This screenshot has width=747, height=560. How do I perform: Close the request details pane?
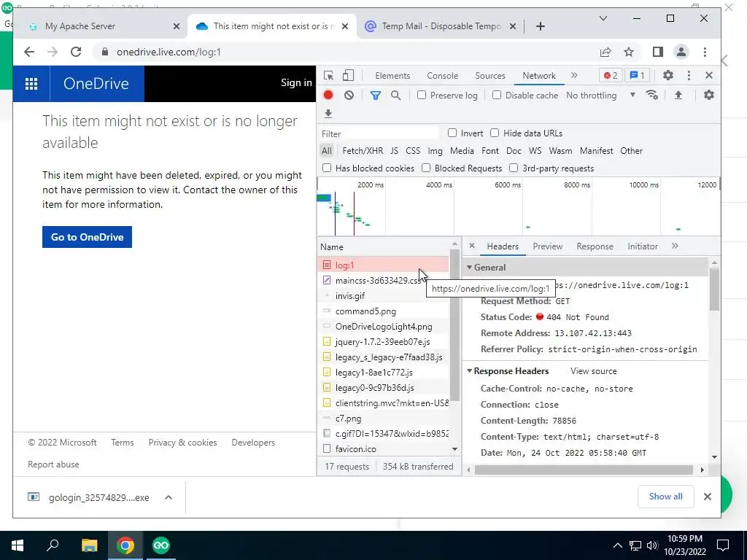pyautogui.click(x=472, y=246)
